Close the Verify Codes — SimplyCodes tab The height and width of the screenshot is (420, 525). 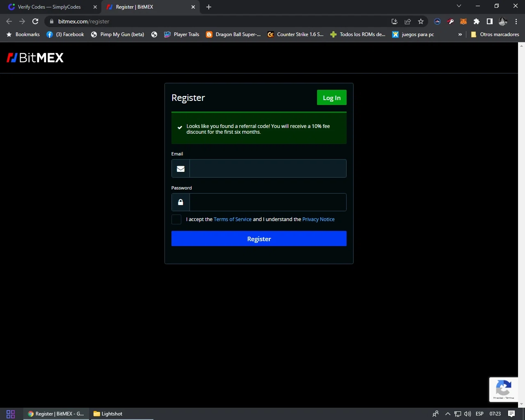[95, 7]
